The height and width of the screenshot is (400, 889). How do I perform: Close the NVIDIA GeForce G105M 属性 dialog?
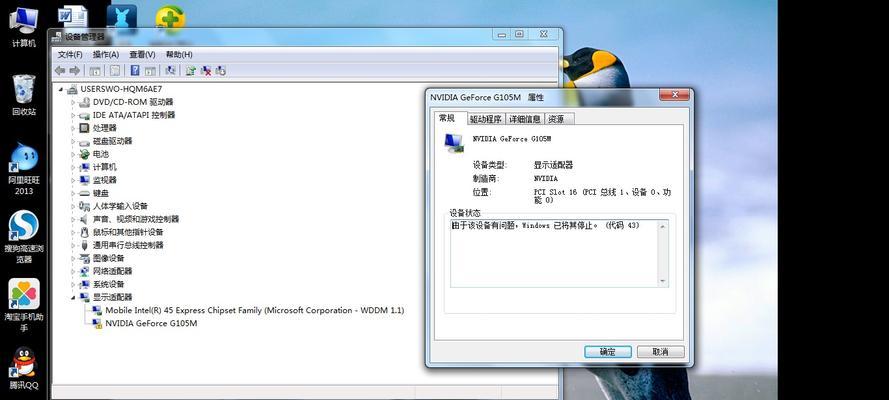pyautogui.click(x=674, y=95)
